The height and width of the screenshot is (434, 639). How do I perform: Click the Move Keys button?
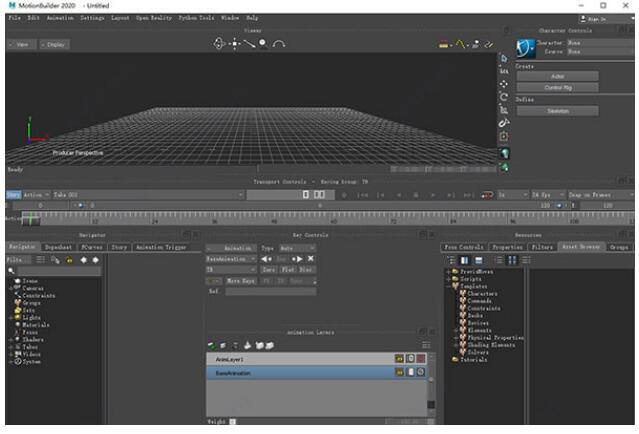click(x=241, y=281)
